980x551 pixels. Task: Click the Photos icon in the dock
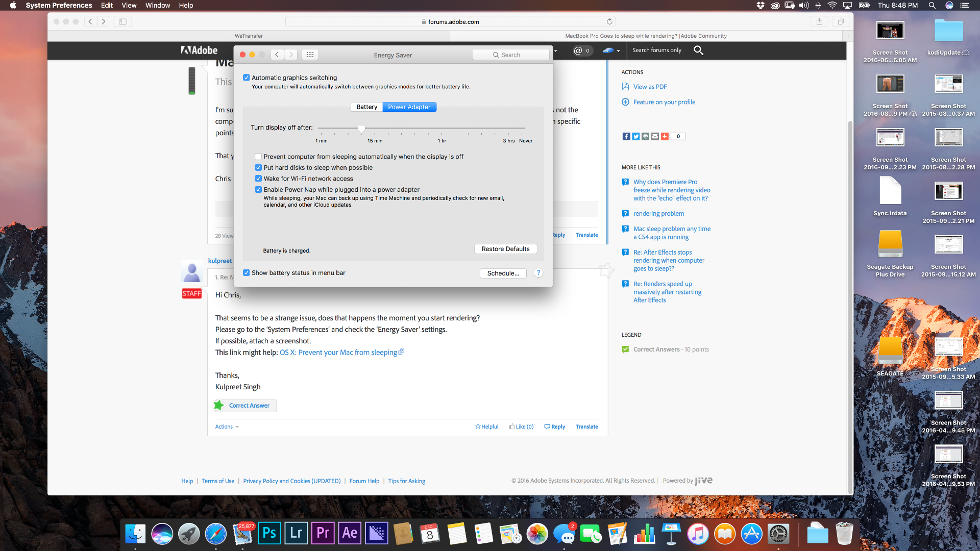coord(537,534)
